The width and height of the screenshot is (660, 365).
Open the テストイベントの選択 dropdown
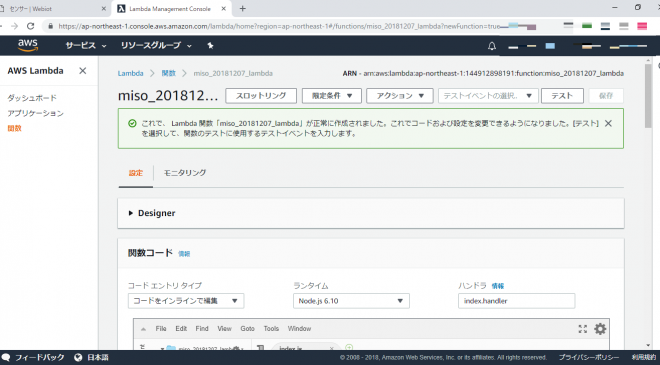tap(487, 96)
